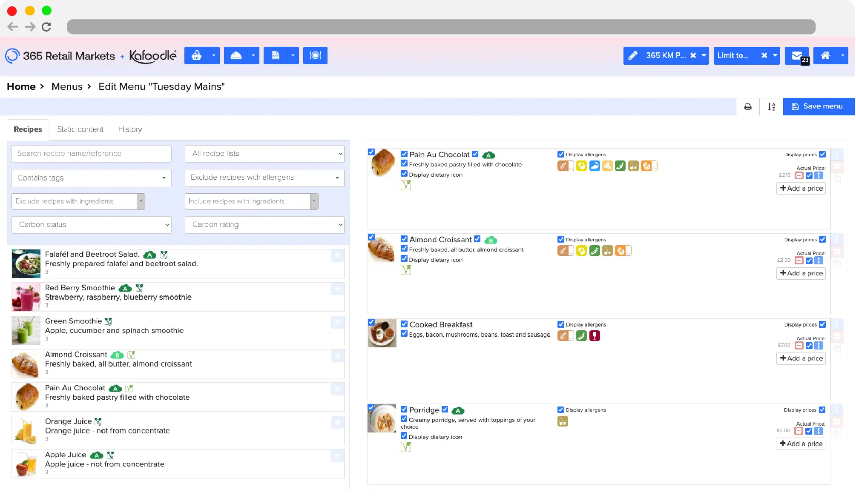Uncheck Display allergens for Pain Au Chocolat

[x=561, y=155]
